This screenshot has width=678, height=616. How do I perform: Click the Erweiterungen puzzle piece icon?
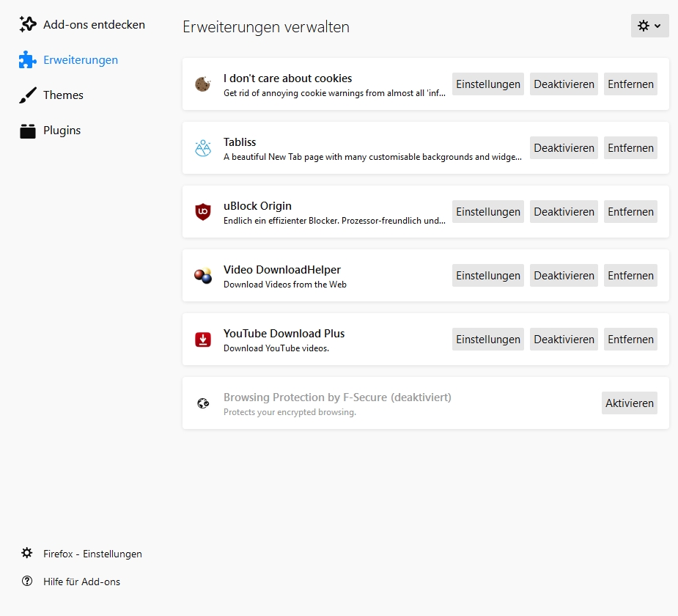28,59
